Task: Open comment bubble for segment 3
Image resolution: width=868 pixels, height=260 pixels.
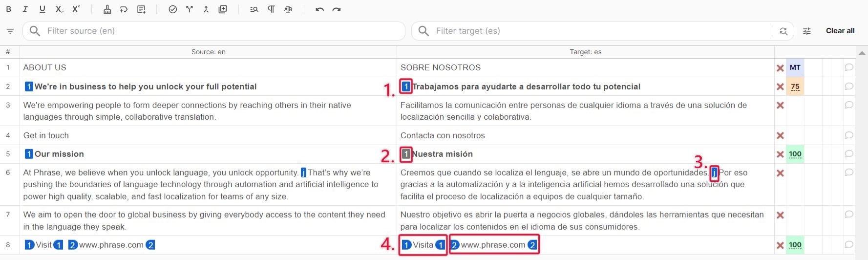Action: pyautogui.click(x=849, y=105)
